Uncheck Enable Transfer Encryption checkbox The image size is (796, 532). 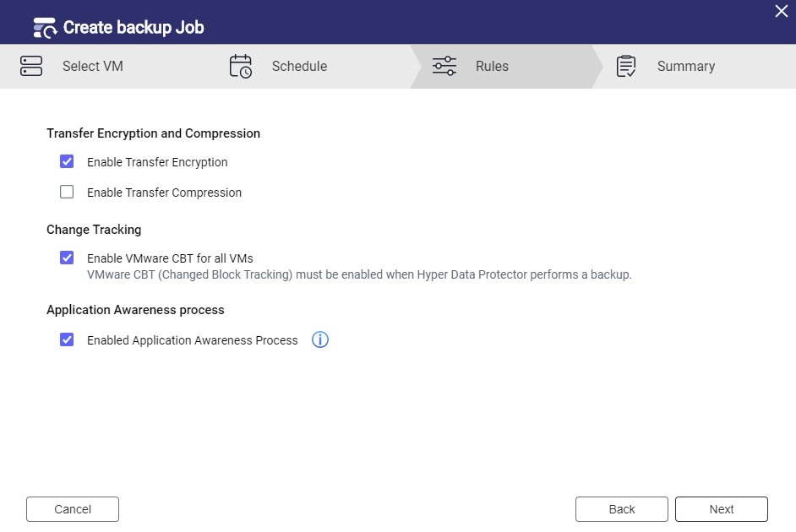(x=67, y=161)
